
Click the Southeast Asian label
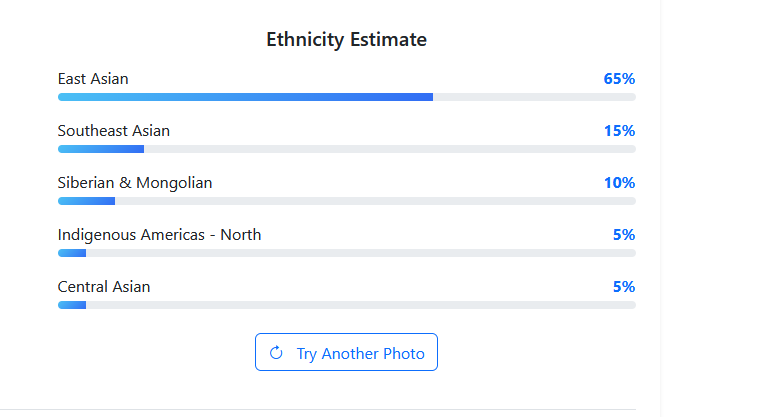[x=114, y=130]
